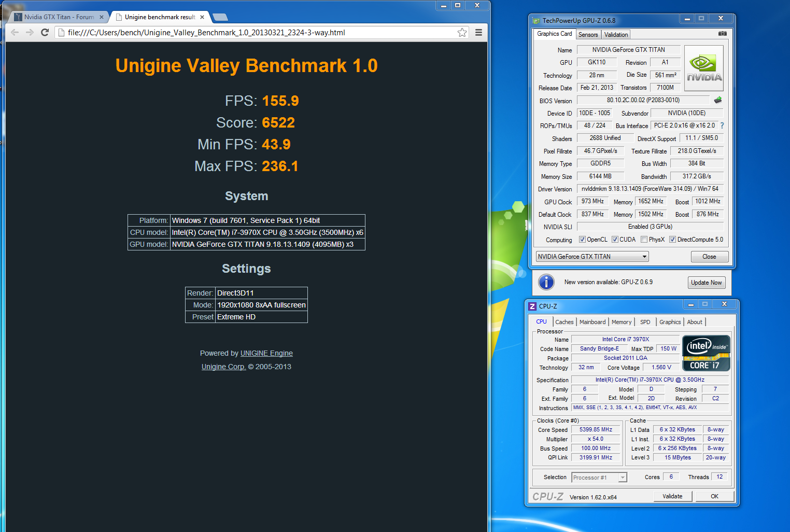Open the GPU-Z Graphics Card tab
The height and width of the screenshot is (532, 790).
(x=554, y=34)
